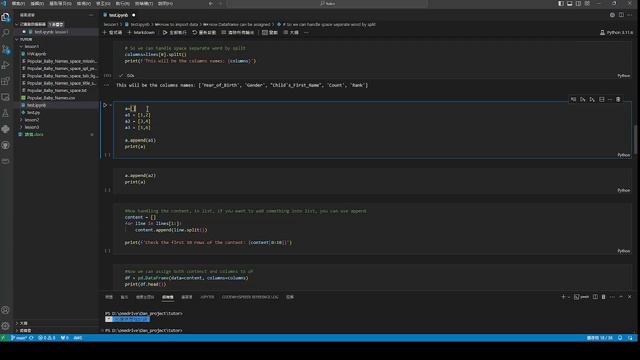Open Remote Explorer in activity bar
Image resolution: width=640 pixels, height=360 pixels.
point(6,97)
